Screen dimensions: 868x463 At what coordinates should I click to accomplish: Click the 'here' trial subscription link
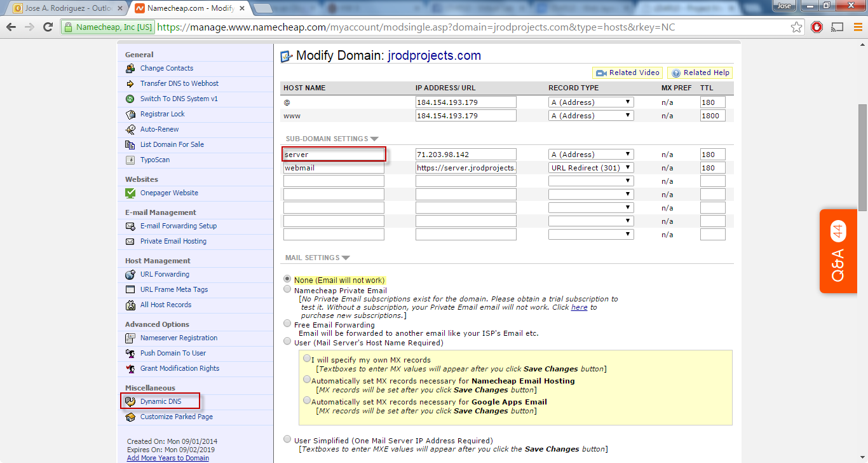pos(579,307)
